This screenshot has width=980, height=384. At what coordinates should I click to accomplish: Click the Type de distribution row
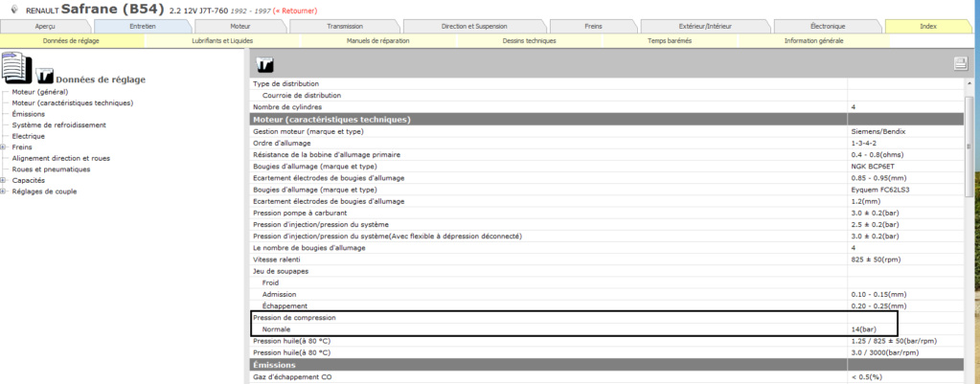[607, 83]
